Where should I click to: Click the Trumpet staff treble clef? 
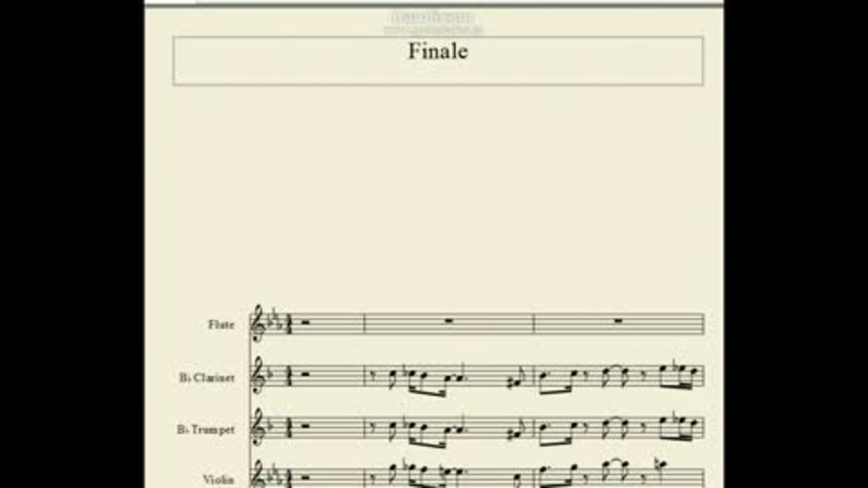coord(259,427)
